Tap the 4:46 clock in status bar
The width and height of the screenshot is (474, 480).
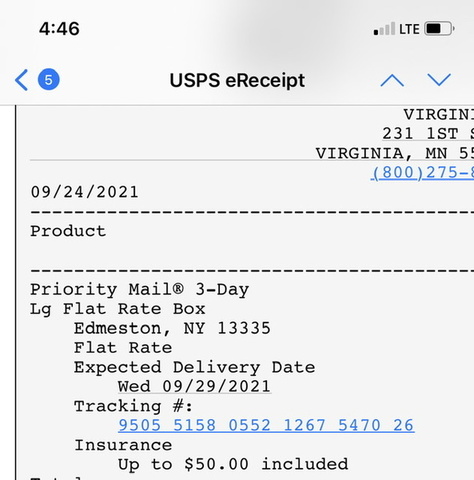tap(59, 29)
